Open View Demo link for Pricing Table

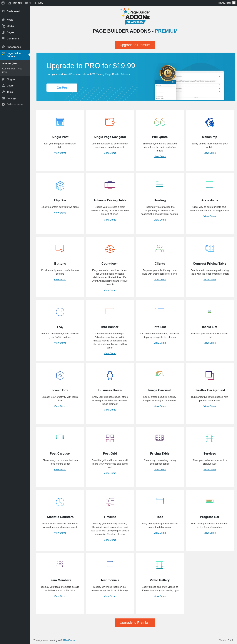coord(159,470)
